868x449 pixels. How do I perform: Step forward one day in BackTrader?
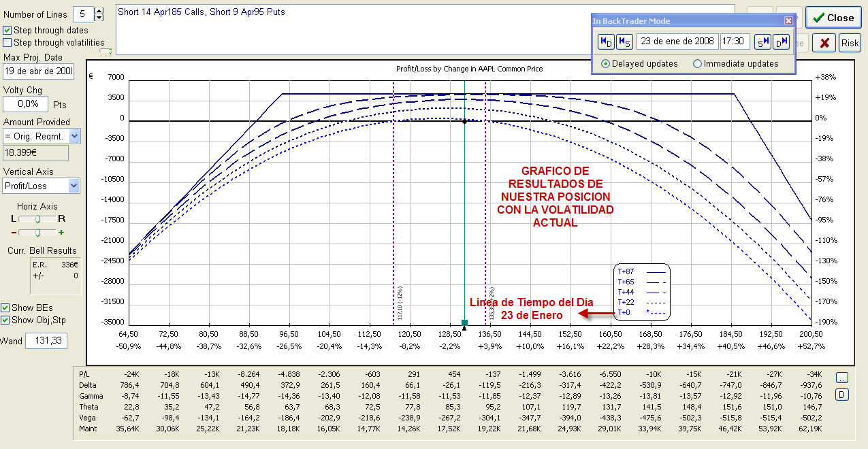781,41
